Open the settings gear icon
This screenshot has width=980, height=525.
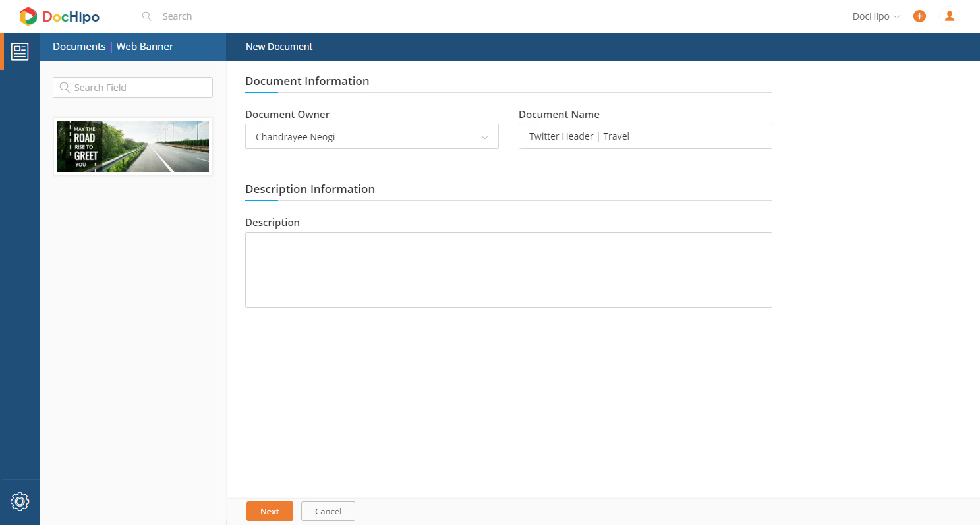point(20,501)
